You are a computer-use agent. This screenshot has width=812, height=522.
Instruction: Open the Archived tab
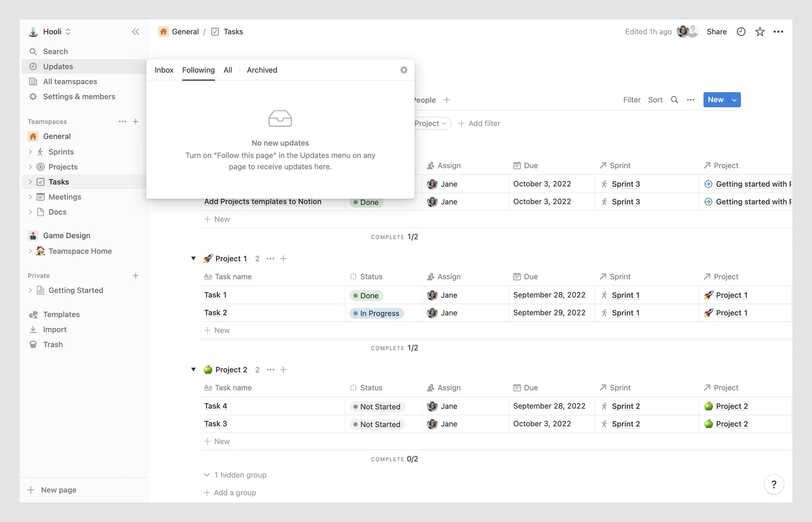click(262, 70)
